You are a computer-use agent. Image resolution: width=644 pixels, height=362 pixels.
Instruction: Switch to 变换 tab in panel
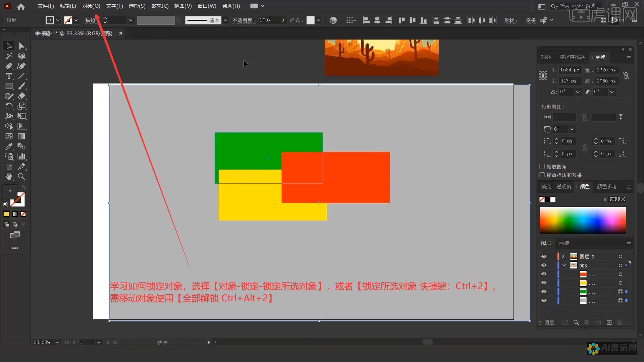click(600, 57)
